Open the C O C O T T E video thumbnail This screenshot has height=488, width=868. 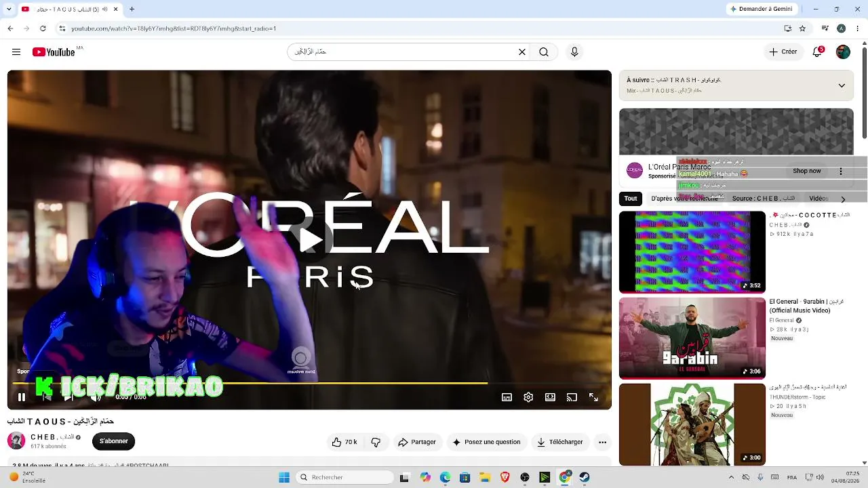[692, 252]
